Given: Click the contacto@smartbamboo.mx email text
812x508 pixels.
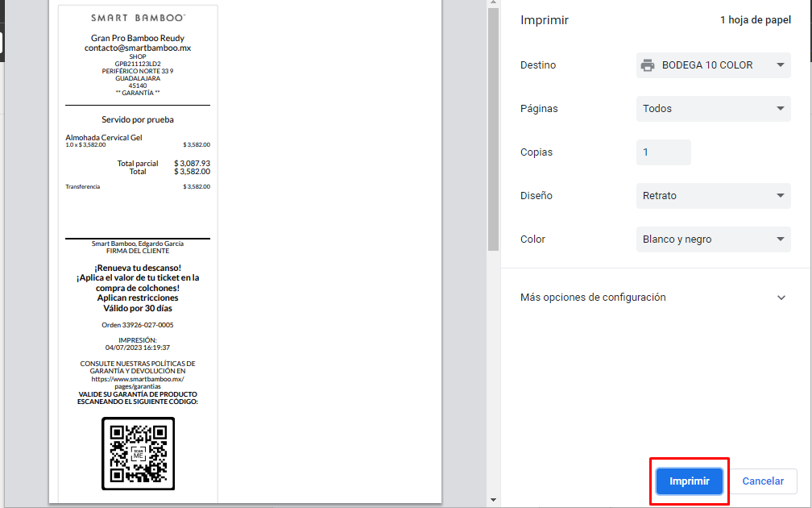Looking at the screenshot, I should point(138,48).
